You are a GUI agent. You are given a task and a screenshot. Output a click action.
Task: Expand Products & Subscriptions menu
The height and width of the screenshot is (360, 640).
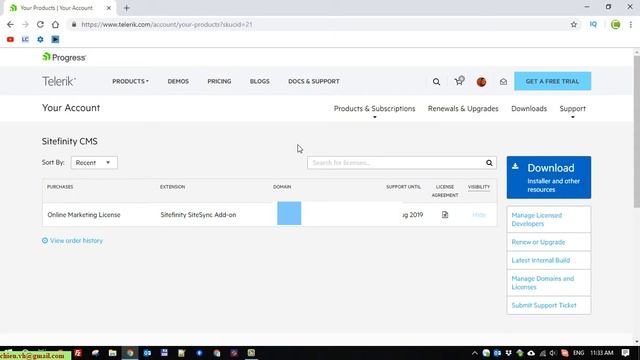[x=374, y=109]
